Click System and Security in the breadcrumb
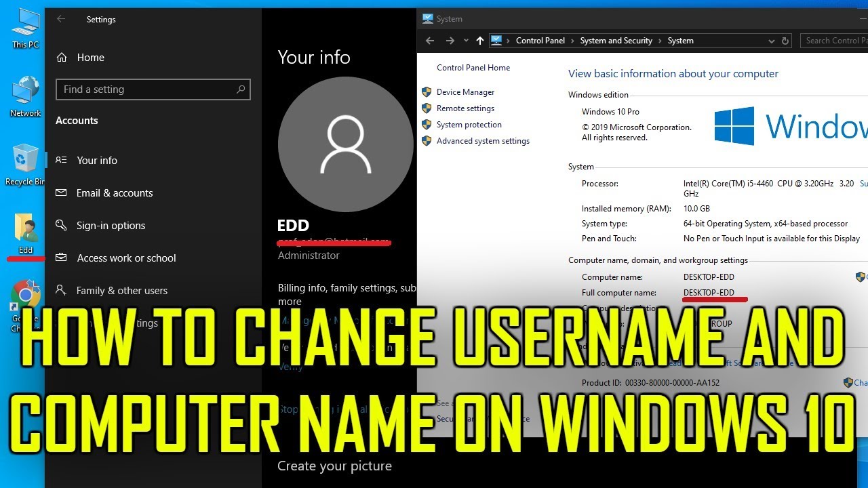The height and width of the screenshot is (488, 868). point(616,41)
